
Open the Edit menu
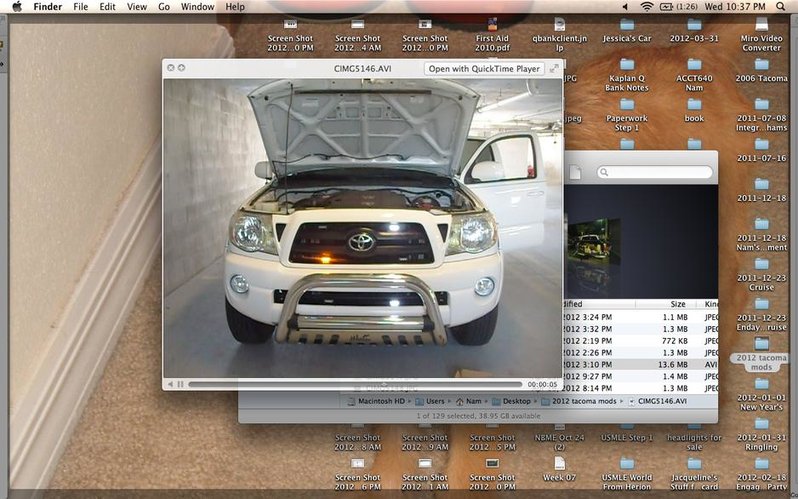tap(107, 7)
